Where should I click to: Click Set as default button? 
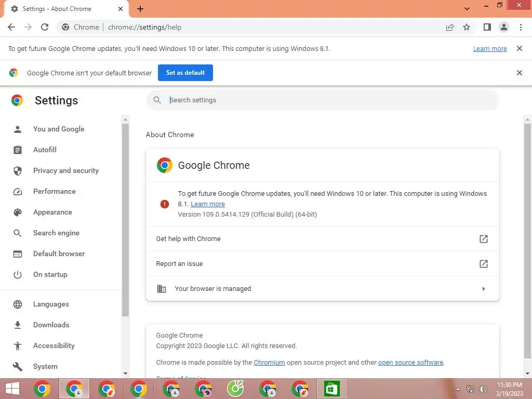185,73
